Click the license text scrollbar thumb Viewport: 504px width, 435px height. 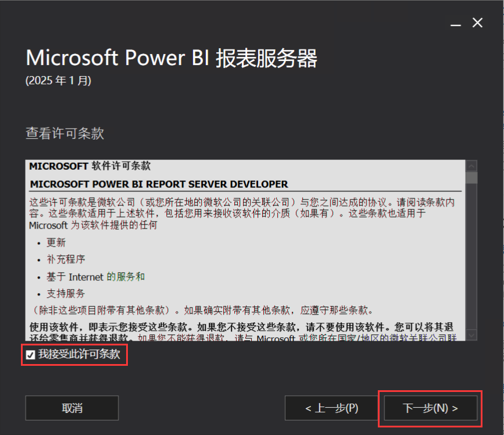click(471, 178)
